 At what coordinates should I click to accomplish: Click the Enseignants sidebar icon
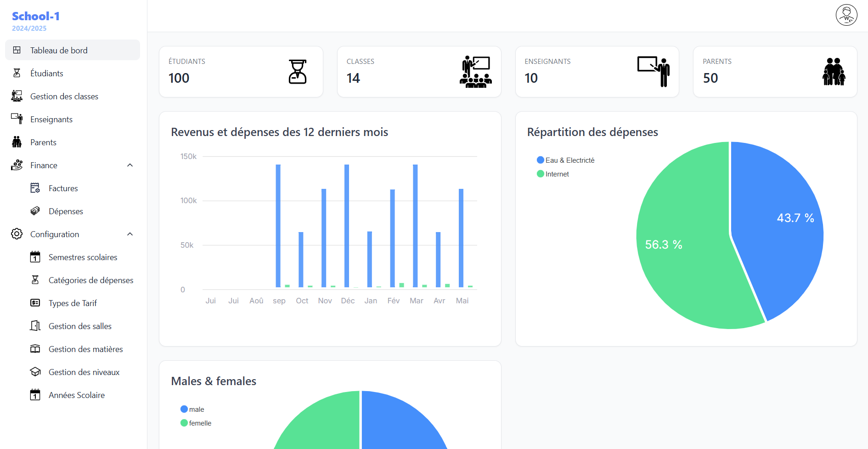click(x=17, y=119)
